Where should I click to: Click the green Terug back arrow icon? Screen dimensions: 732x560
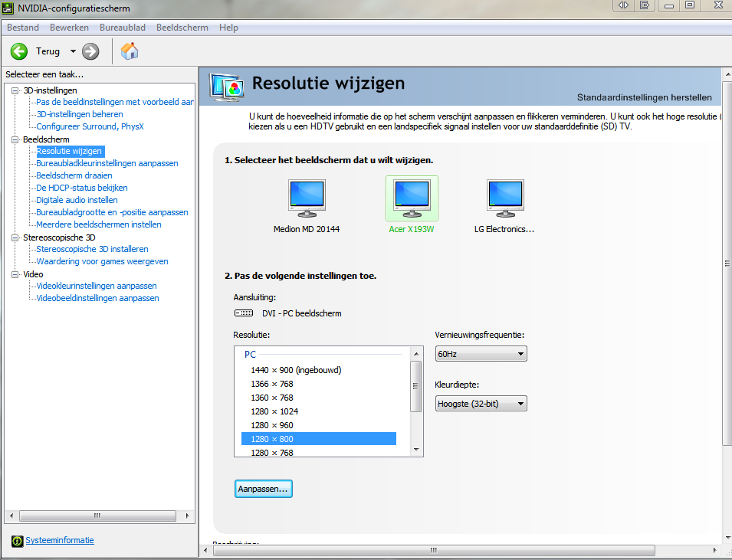click(x=19, y=51)
